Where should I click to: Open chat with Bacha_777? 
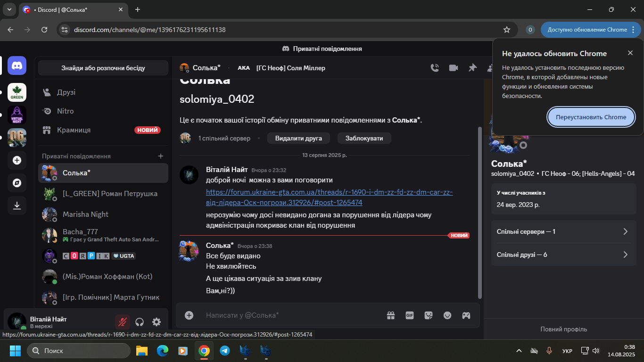click(103, 235)
